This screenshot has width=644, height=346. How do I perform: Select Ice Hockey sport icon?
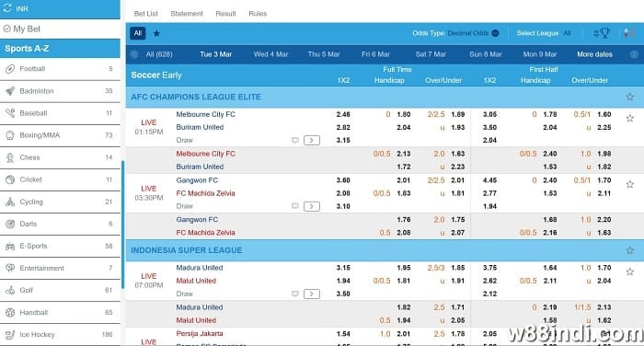click(x=10, y=334)
